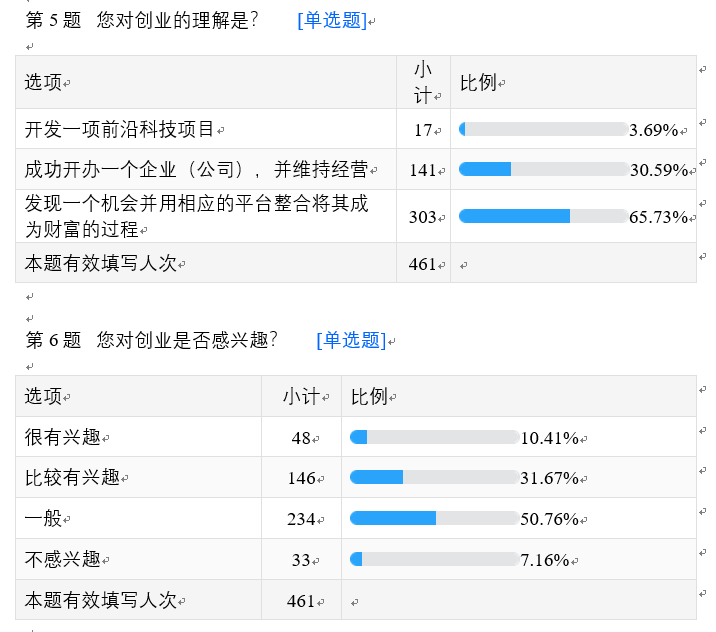Click the count 234 cell
Viewport: 716px width, 632px height.
tap(301, 519)
